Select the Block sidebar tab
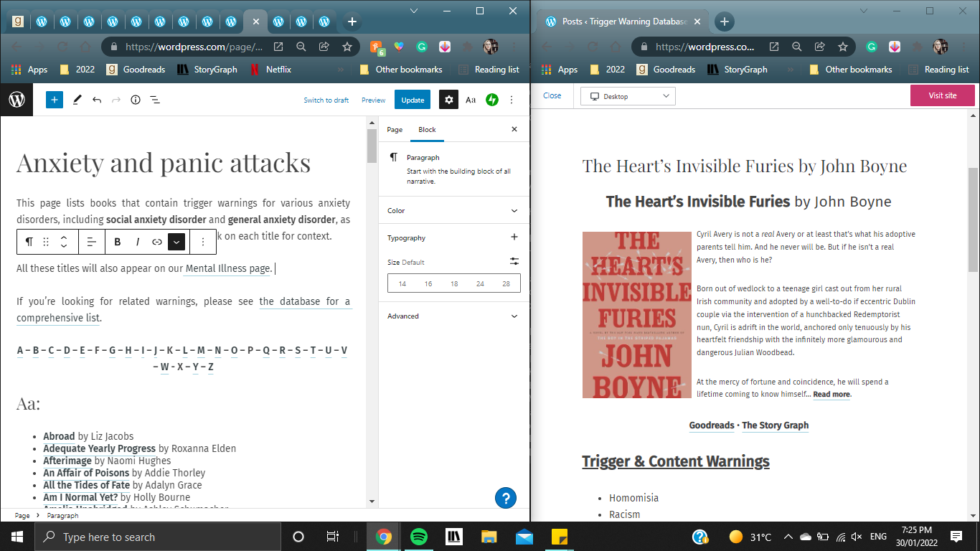The image size is (980, 551). point(427,130)
